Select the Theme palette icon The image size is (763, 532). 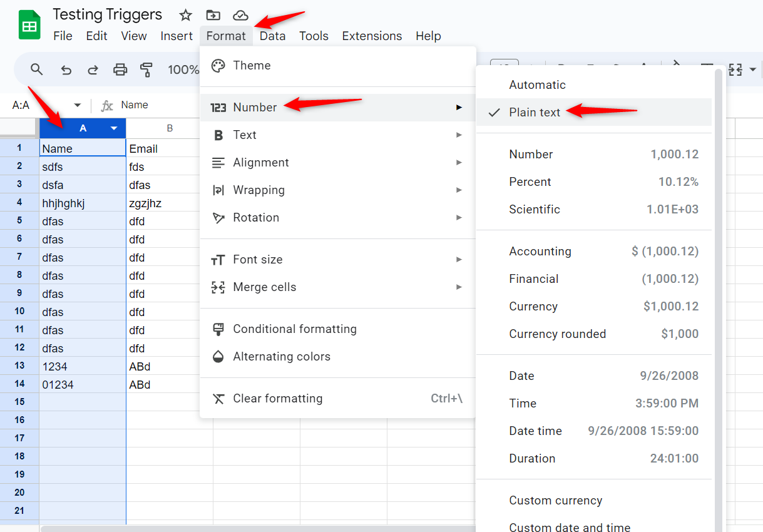[218, 66]
